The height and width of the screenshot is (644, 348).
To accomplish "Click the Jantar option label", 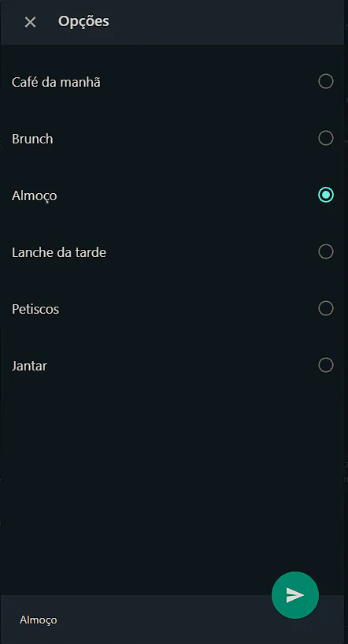I will pos(29,366).
